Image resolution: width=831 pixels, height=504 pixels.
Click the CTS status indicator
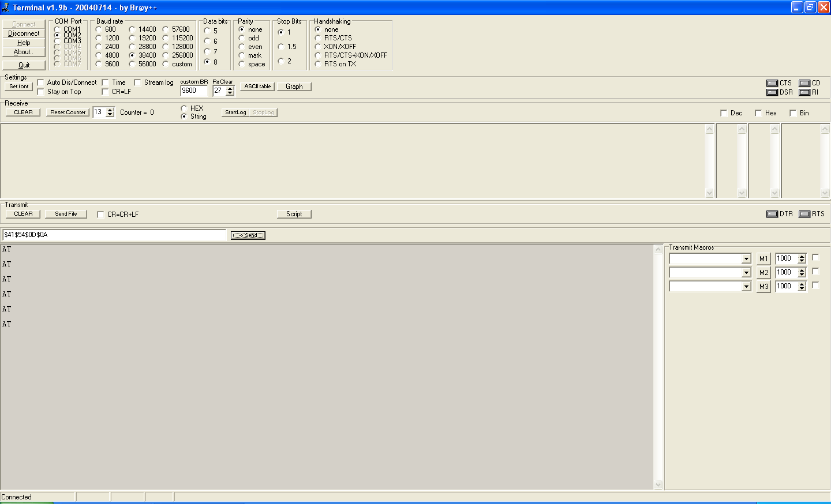(x=772, y=83)
